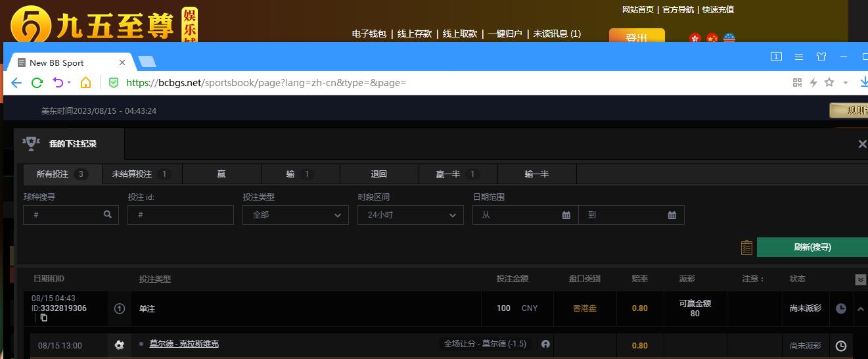Image resolution: width=868 pixels, height=359 pixels.
Task: Open the QR code icon in address bar
Action: click(797, 82)
